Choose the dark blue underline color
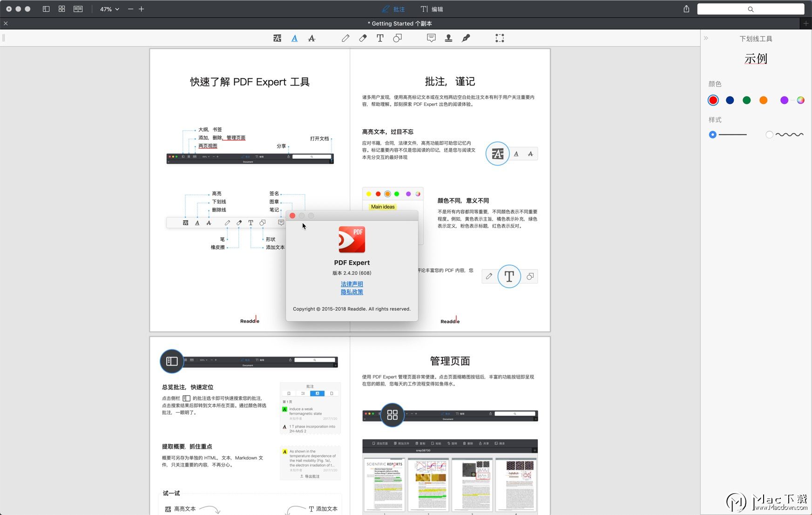 (x=730, y=100)
